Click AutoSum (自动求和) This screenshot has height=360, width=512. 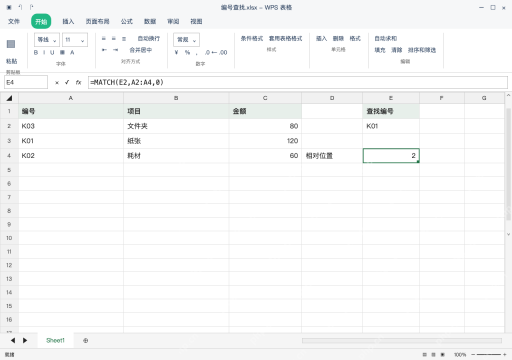(386, 39)
